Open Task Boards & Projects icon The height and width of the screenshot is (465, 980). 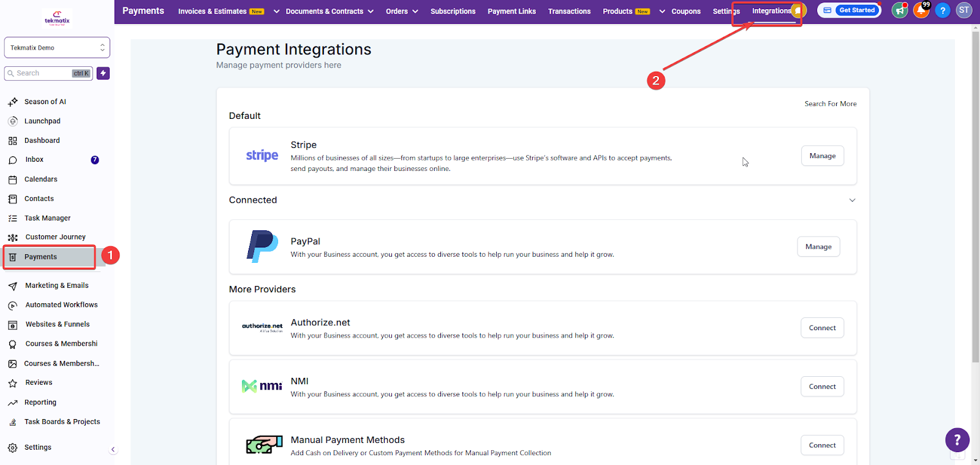click(x=13, y=422)
